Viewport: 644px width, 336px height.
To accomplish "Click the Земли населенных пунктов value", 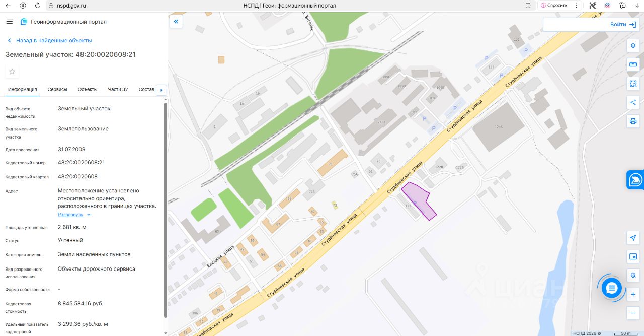I will [94, 254].
